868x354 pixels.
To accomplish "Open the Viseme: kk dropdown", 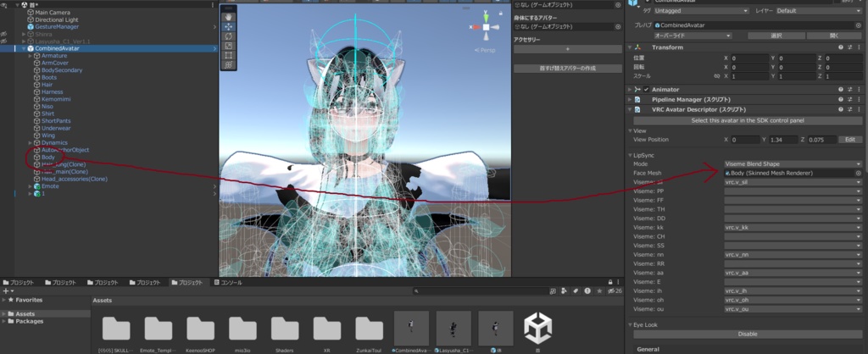I will point(793,227).
